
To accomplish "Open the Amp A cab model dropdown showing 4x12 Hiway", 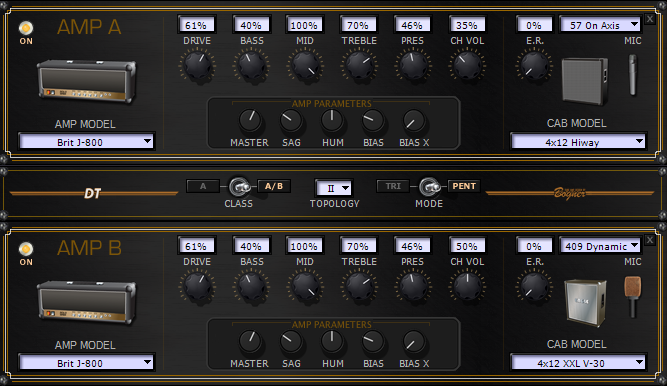I will tap(578, 142).
